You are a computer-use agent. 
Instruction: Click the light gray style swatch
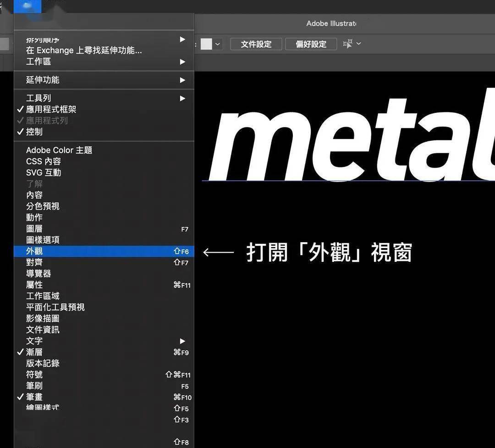206,44
